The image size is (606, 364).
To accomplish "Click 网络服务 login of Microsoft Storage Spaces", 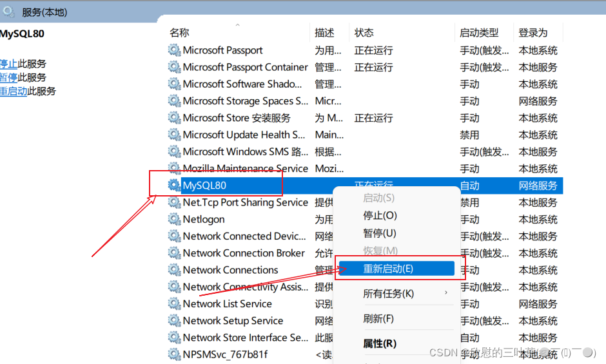I will point(538,101).
